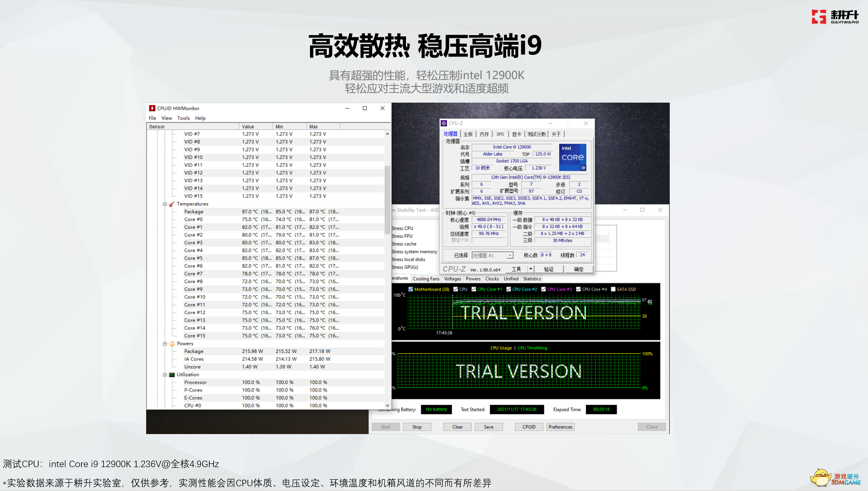Click the Clear button in AIDA64

pyautogui.click(x=458, y=427)
